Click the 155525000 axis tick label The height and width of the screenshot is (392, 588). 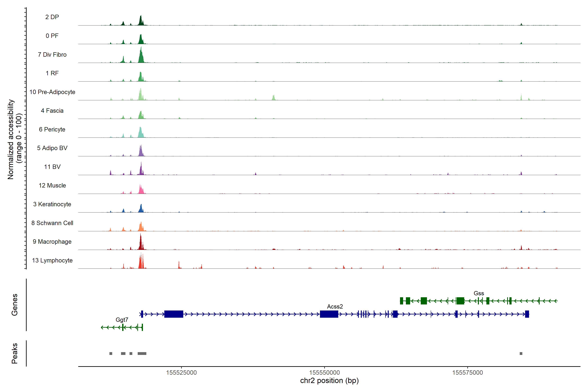pyautogui.click(x=181, y=373)
